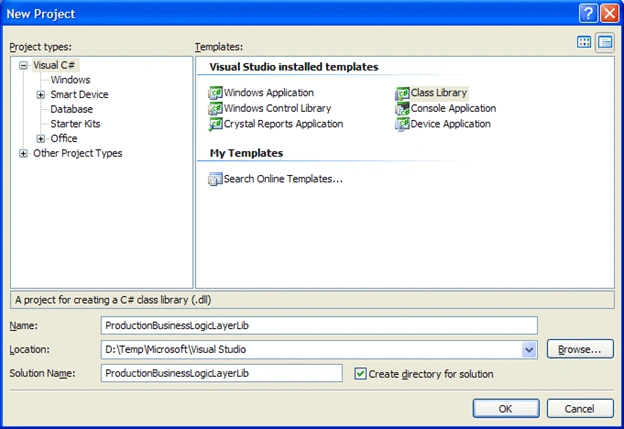Select the Crystal Reports Application template icon
Viewport: 624px width, 429px height.
coord(215,124)
